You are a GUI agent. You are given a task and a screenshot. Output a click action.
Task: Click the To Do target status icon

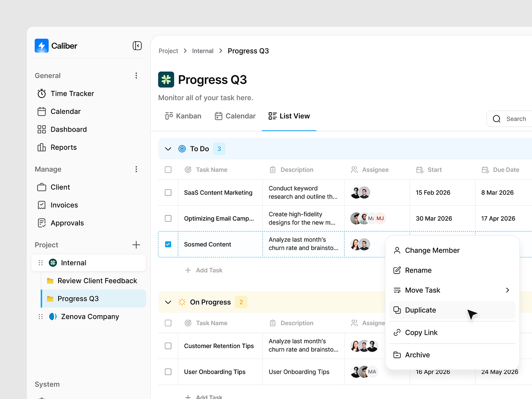point(182,149)
